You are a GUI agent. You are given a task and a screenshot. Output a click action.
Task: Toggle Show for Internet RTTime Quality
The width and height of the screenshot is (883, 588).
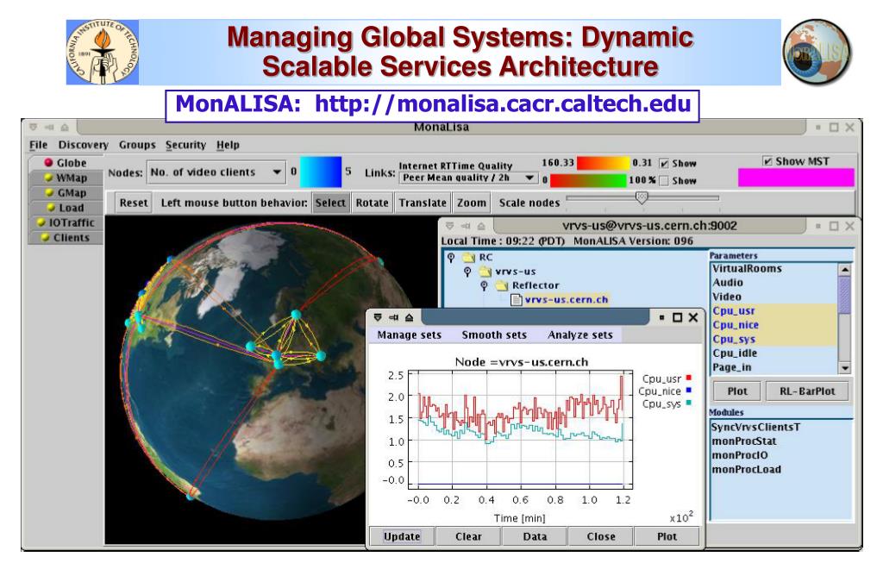click(x=665, y=163)
